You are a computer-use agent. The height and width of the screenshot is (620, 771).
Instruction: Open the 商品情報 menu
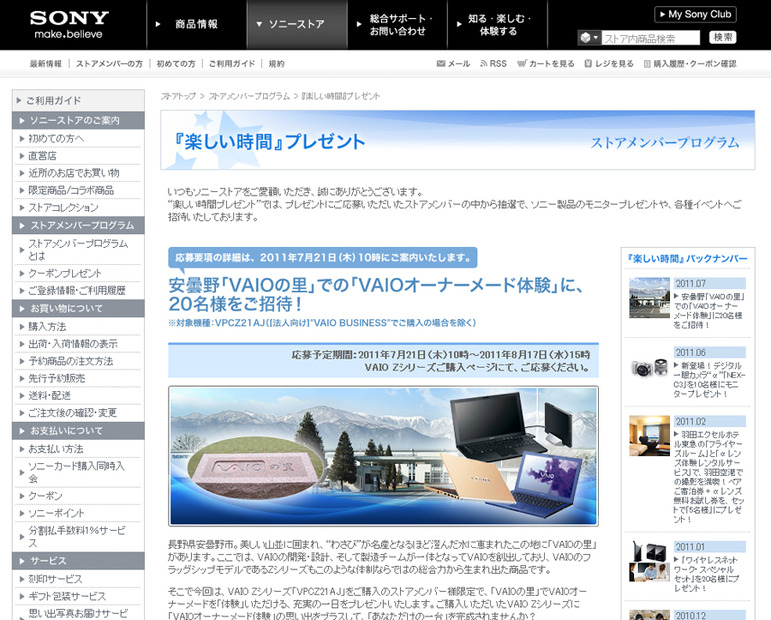click(196, 24)
